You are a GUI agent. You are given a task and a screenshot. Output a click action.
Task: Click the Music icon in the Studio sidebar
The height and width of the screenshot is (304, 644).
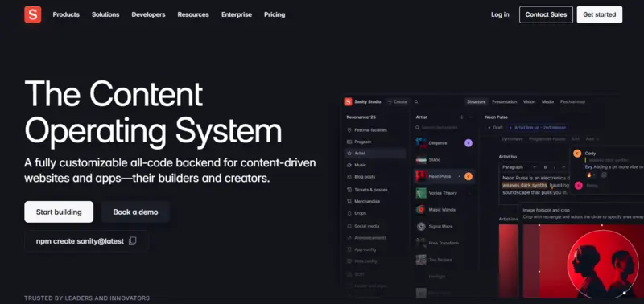pos(349,165)
